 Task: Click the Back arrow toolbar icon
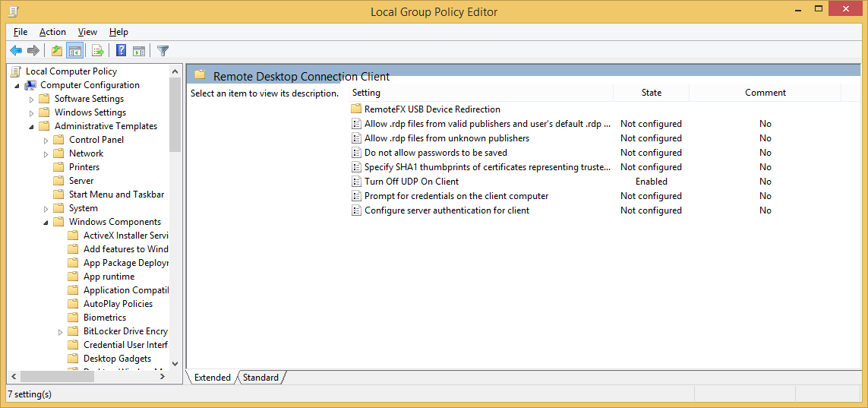click(x=16, y=51)
